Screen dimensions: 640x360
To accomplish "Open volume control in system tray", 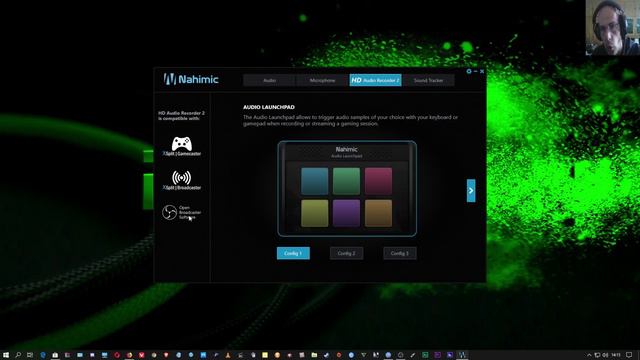I will 605,355.
